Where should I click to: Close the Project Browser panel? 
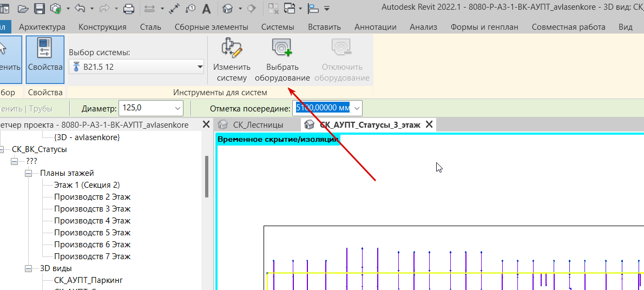click(207, 124)
